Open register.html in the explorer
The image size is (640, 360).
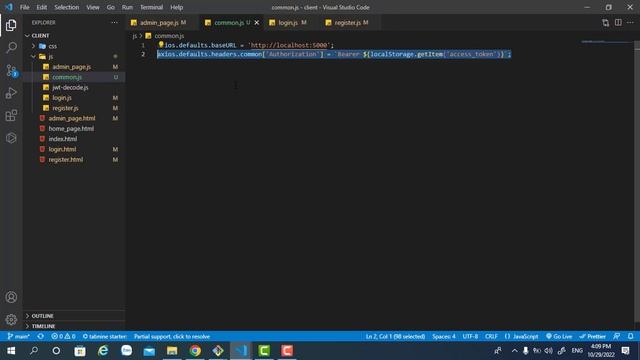[66, 160]
